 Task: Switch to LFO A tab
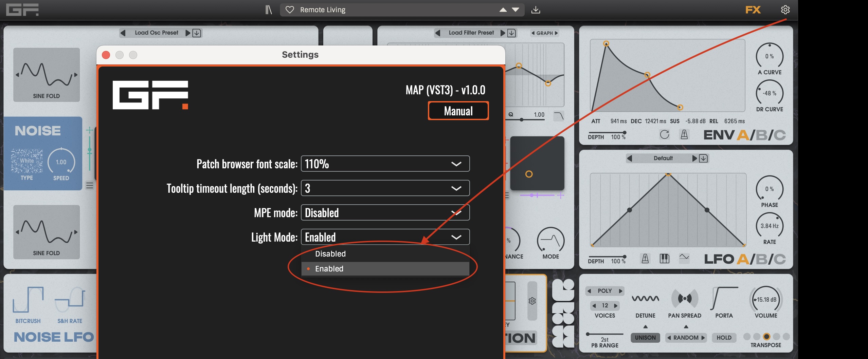click(x=743, y=259)
